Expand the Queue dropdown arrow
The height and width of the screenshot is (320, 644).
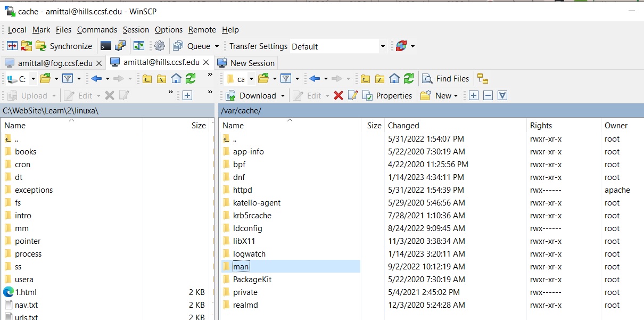click(x=217, y=46)
